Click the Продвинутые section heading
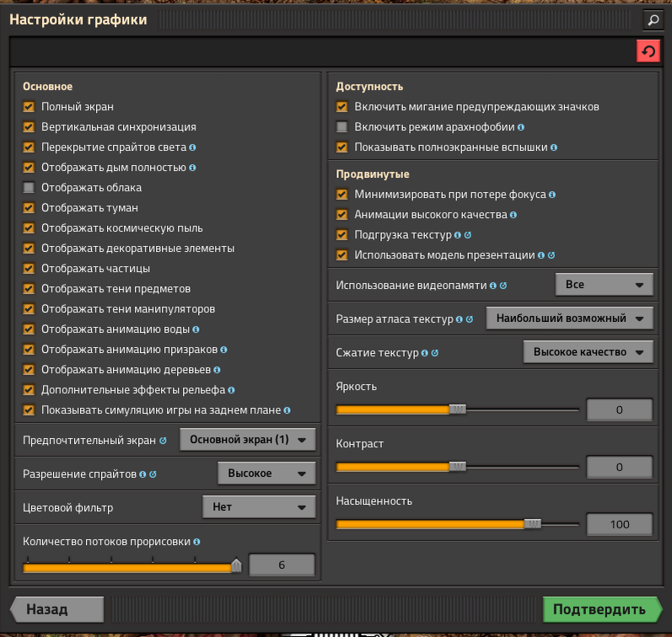 pos(373,174)
